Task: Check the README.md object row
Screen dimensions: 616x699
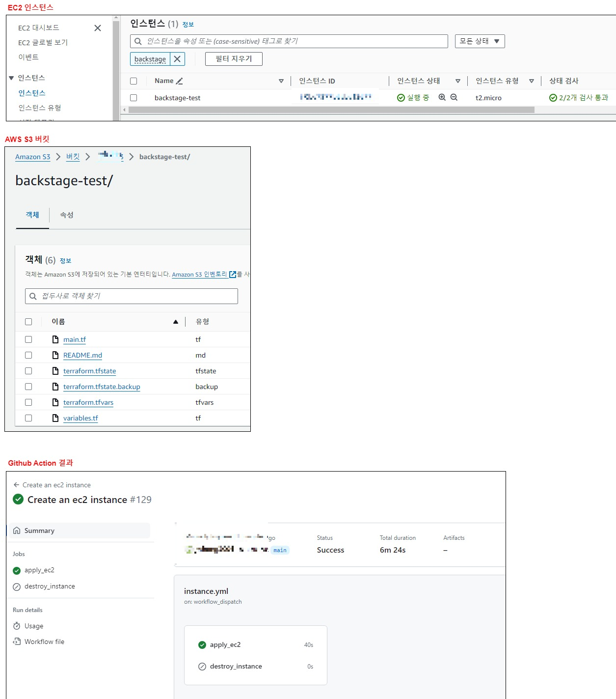Action: tap(28, 355)
